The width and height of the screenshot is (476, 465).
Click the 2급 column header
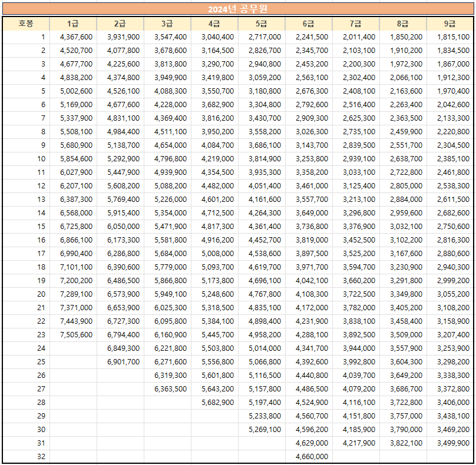[120, 24]
